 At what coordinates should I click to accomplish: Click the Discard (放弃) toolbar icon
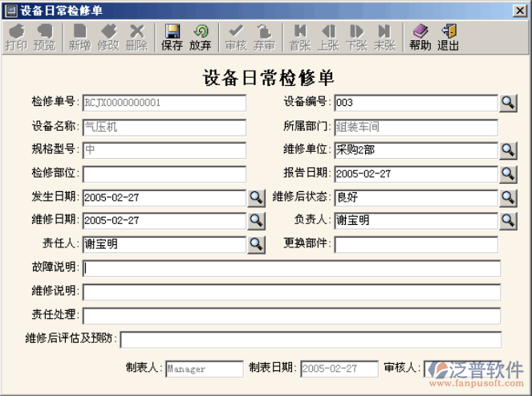coord(201,37)
